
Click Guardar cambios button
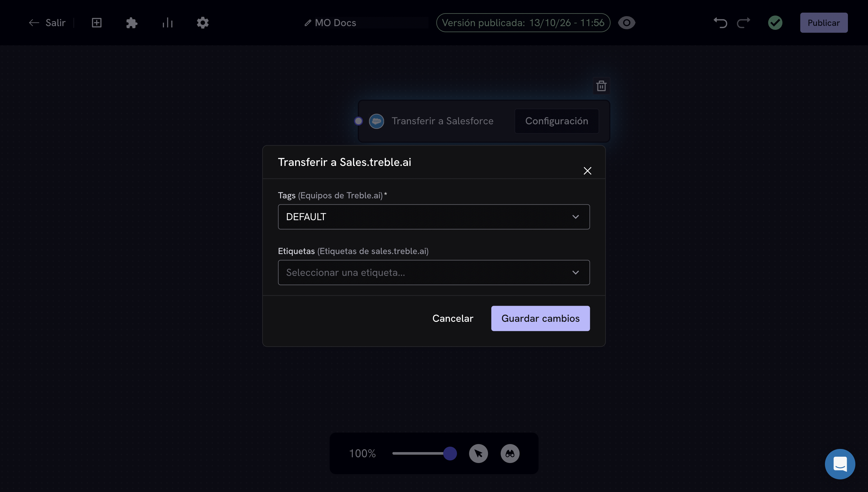540,318
